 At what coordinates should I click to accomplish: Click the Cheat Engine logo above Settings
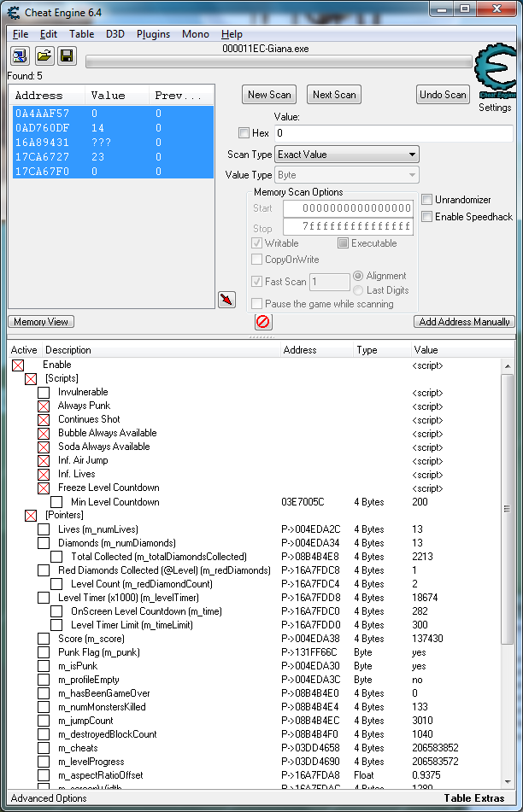[x=496, y=72]
